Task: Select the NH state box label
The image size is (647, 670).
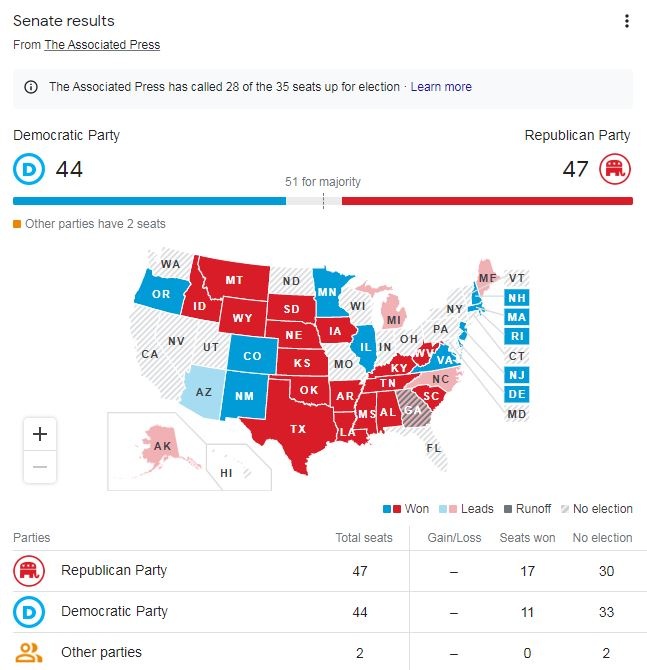Action: pyautogui.click(x=517, y=298)
